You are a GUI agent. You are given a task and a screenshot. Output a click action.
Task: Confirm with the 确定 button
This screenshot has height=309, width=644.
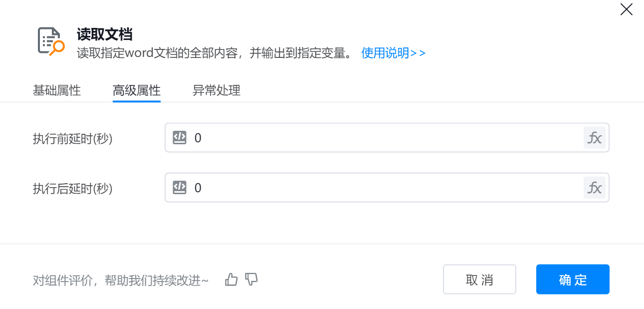tap(573, 280)
